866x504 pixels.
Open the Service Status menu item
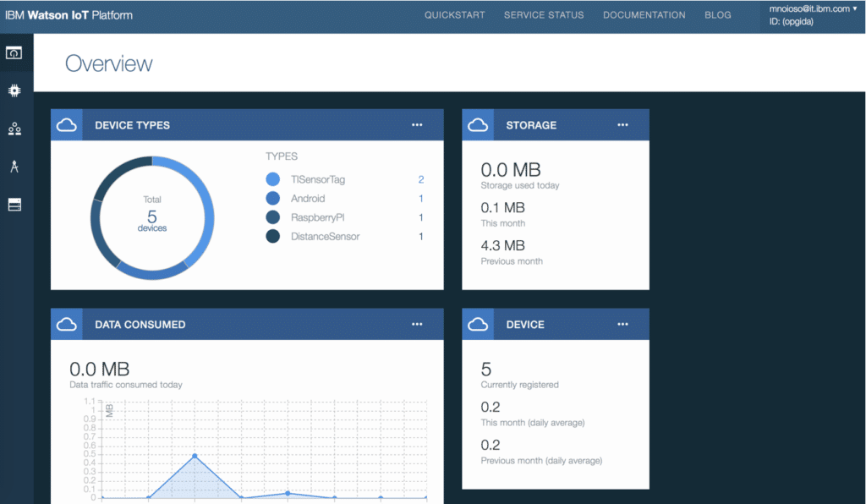coord(544,15)
